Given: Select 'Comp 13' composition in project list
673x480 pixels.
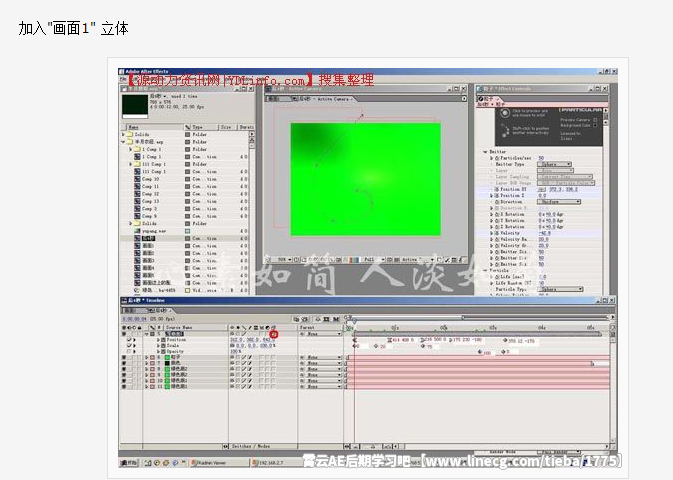Looking at the screenshot, I should pyautogui.click(x=151, y=201).
